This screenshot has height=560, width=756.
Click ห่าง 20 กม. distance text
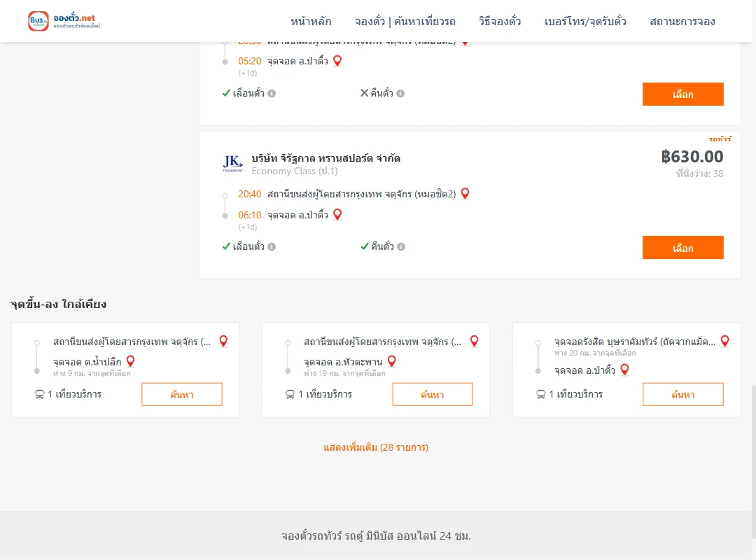[x=595, y=353]
